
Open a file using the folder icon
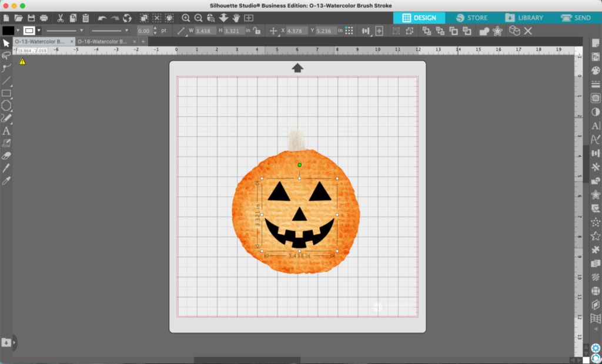pyautogui.click(x=18, y=18)
